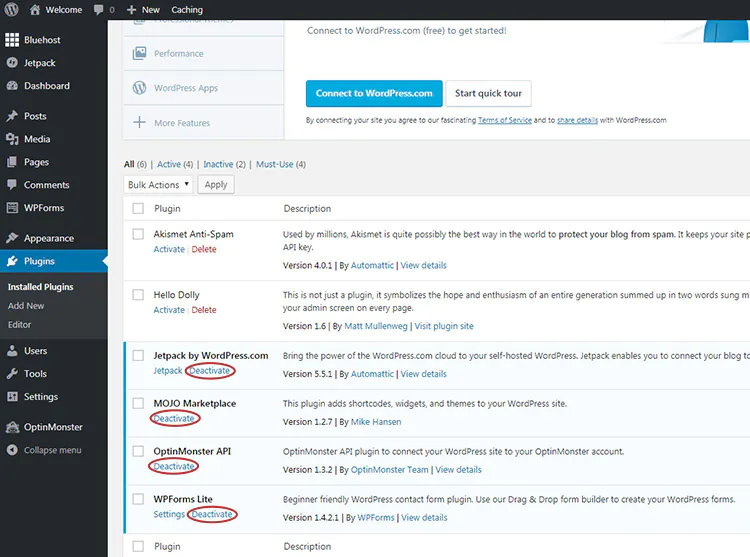Deactivate the OptinMonster API plugin

point(174,466)
